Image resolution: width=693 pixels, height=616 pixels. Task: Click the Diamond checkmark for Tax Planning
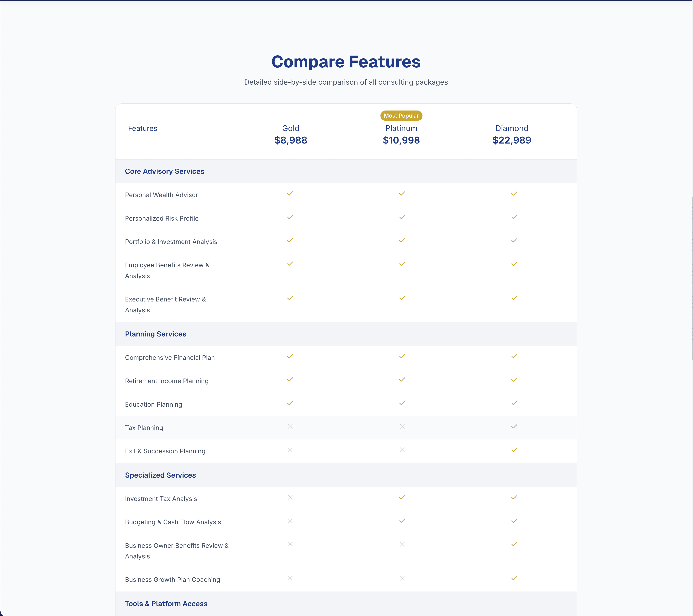[514, 427]
